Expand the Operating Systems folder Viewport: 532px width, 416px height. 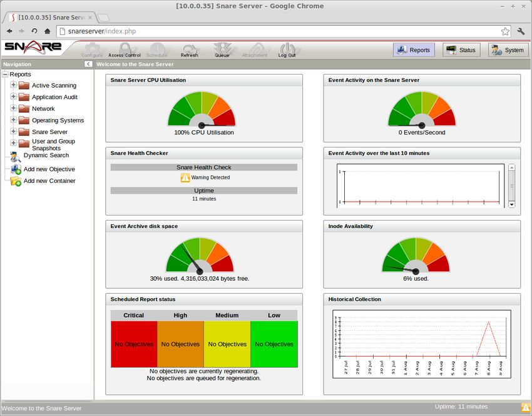[13, 120]
